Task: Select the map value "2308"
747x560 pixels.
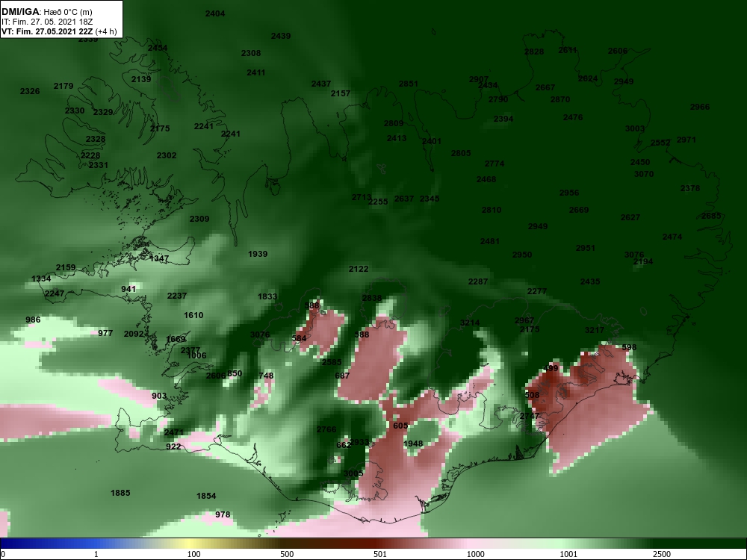Action: (250, 53)
